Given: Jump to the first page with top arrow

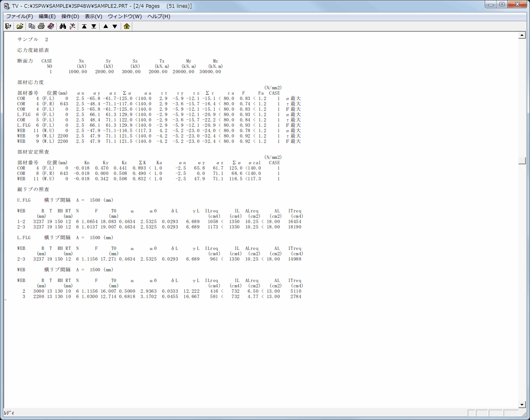Looking at the screenshot, I should [x=84, y=26].
